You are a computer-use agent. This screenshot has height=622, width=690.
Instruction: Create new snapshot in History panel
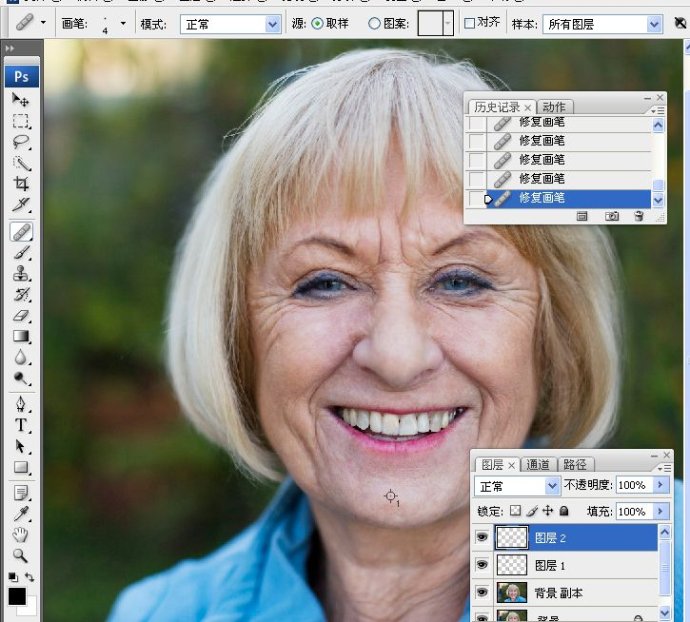point(612,216)
